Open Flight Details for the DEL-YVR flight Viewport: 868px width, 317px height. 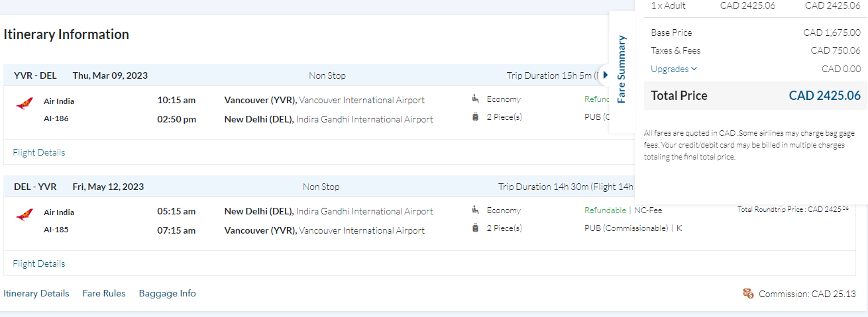point(39,263)
